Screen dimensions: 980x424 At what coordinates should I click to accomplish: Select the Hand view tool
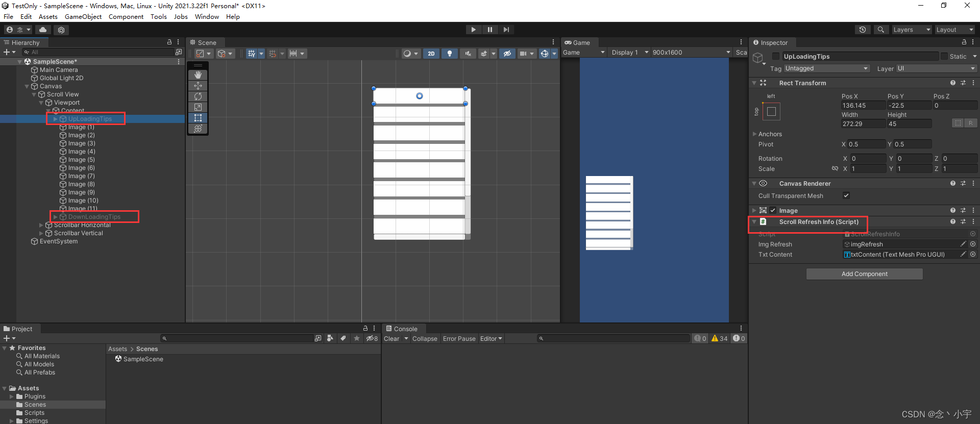click(198, 75)
